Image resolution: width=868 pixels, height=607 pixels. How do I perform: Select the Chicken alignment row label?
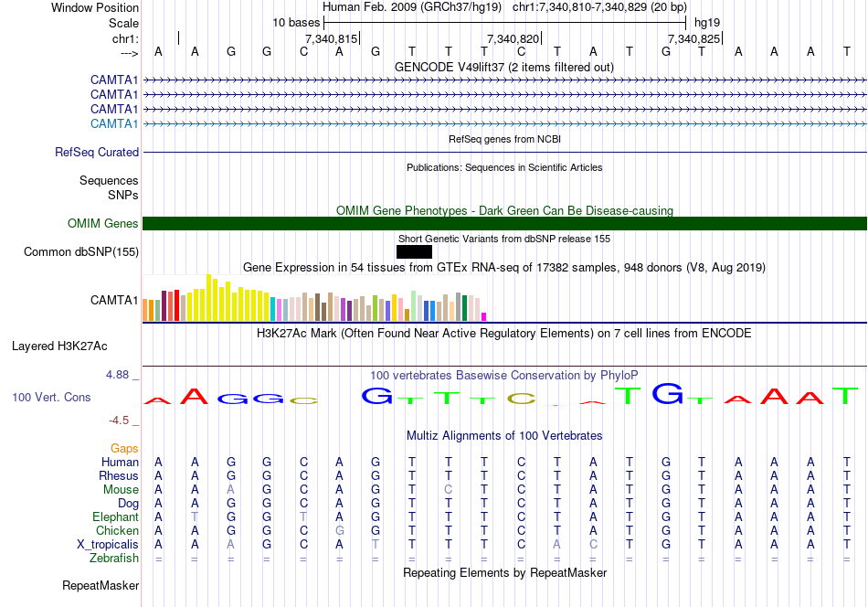[x=117, y=530]
